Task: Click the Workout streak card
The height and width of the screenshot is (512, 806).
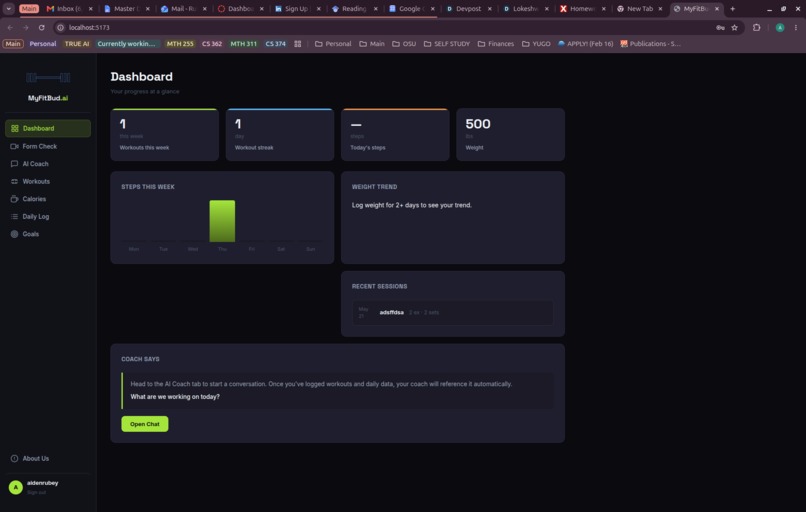Action: 280,135
